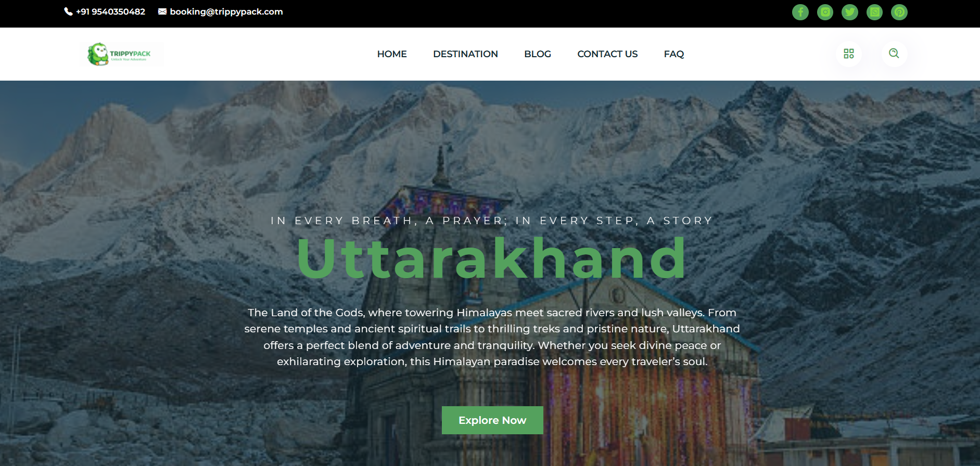Image resolution: width=980 pixels, height=466 pixels.
Task: Open the search magnifier icon
Action: (894, 54)
